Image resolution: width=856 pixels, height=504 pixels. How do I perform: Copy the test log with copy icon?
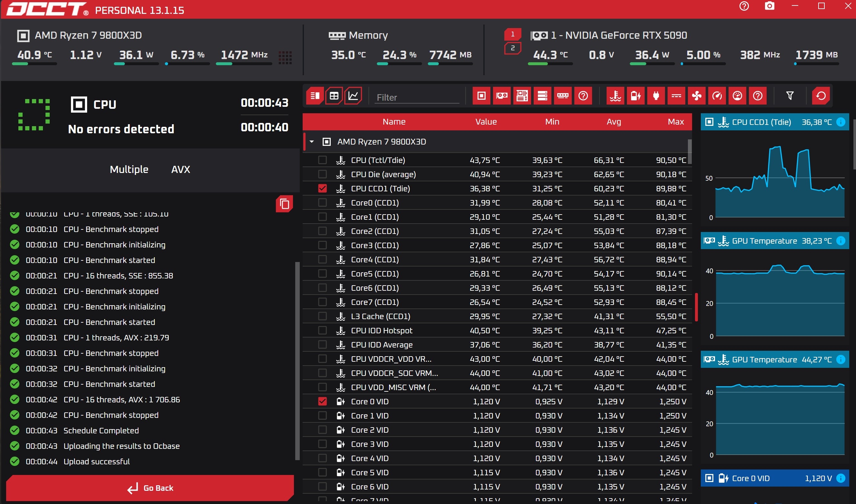(284, 204)
